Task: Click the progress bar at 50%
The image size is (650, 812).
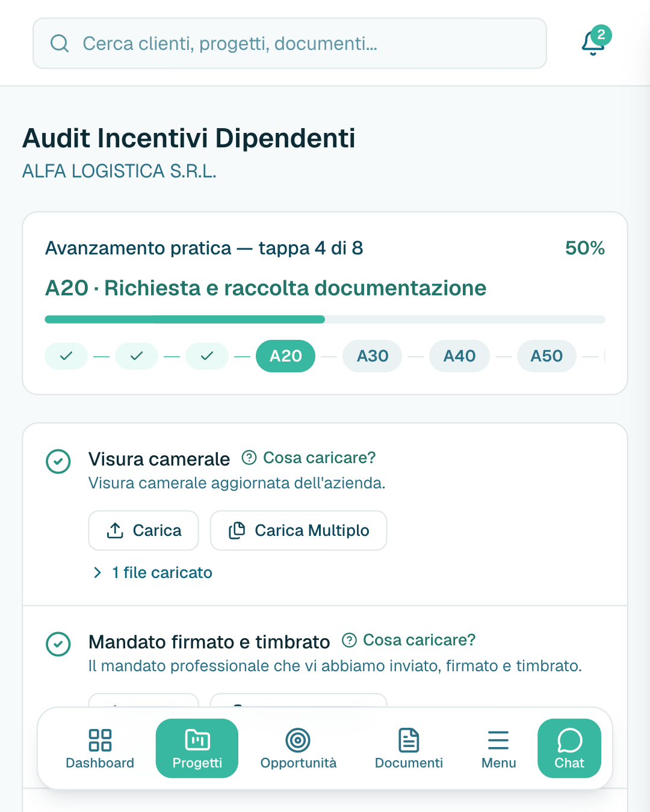Action: [x=325, y=319]
